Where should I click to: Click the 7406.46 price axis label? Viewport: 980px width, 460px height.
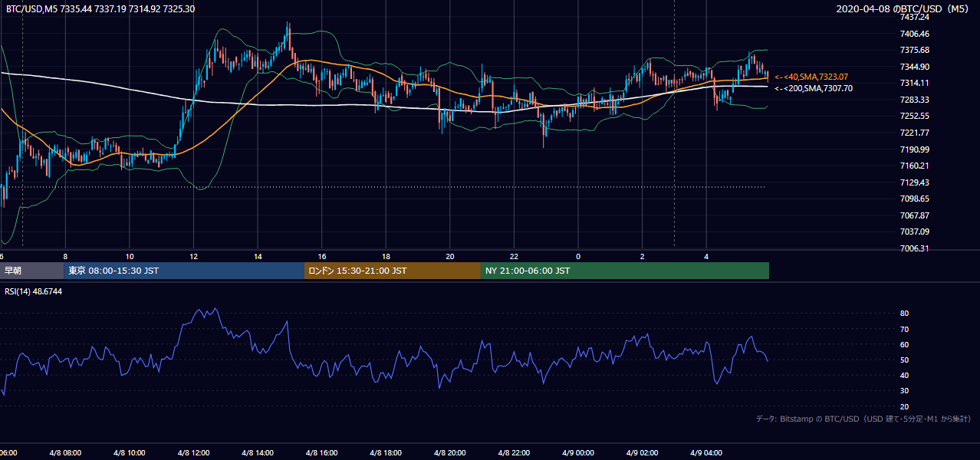(x=914, y=34)
